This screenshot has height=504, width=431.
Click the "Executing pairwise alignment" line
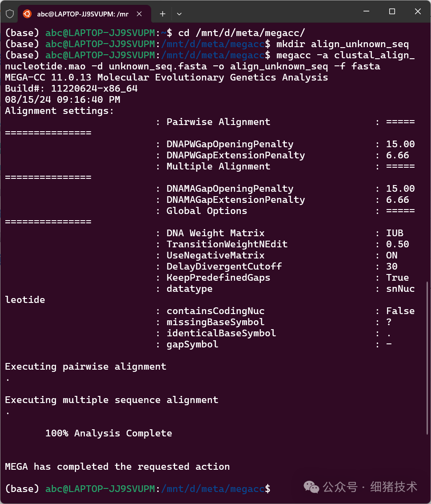[x=85, y=367]
